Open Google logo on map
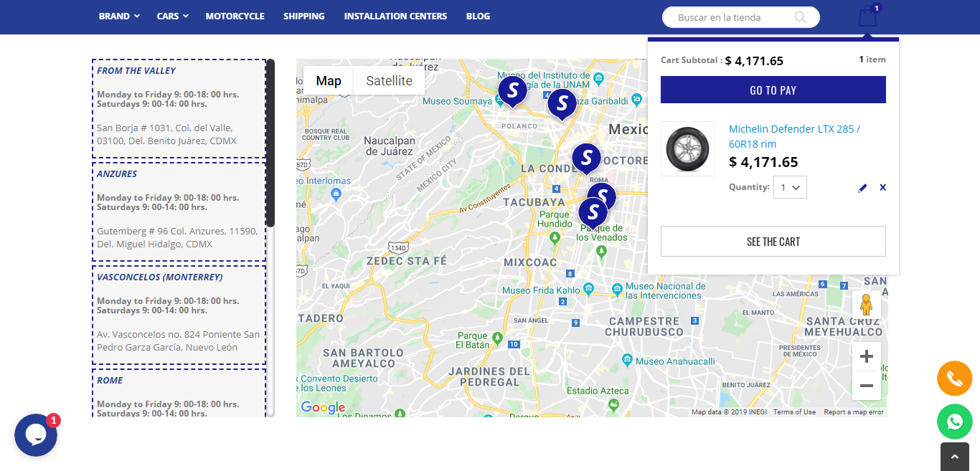This screenshot has width=980, height=471. coord(323,408)
